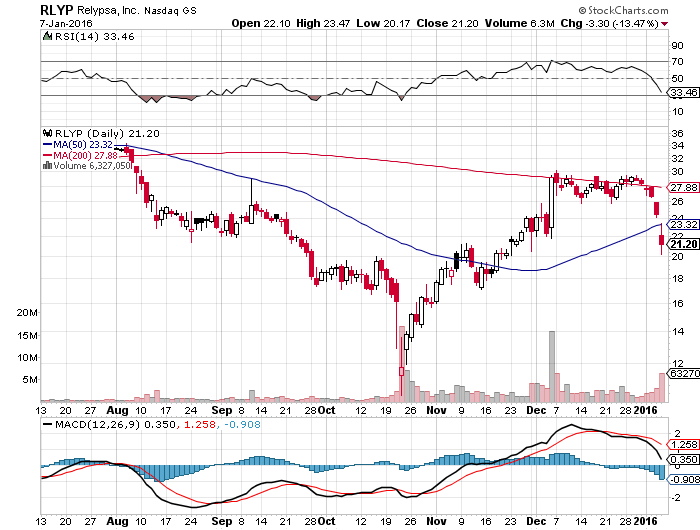Click the red MA(200) 27.88 legend entry
The height and width of the screenshot is (530, 700).
(x=80, y=155)
